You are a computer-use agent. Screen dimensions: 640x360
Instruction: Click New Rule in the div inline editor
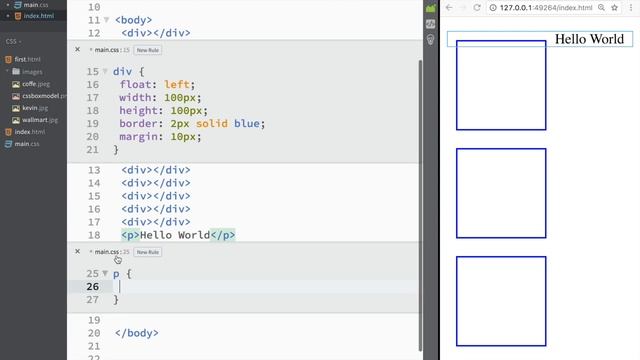click(x=148, y=50)
